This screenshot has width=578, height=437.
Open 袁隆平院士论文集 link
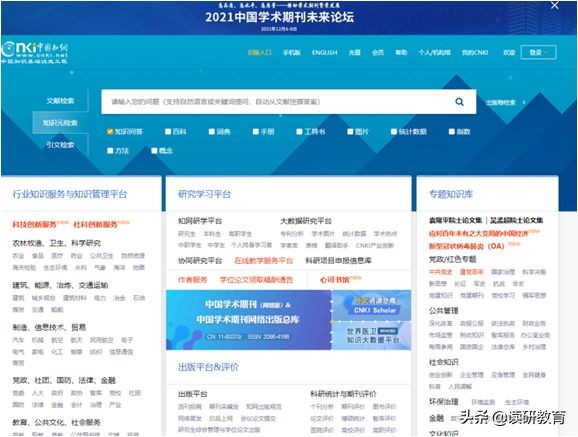(456, 220)
